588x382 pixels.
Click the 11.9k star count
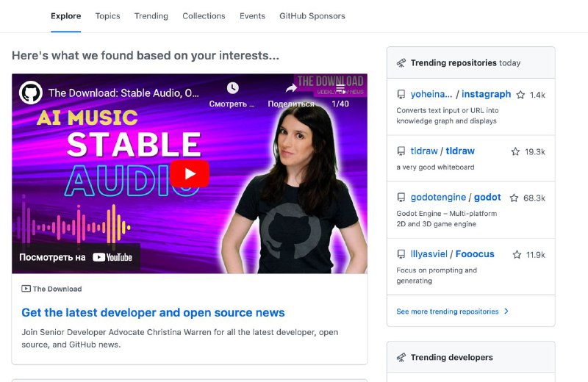pos(536,255)
